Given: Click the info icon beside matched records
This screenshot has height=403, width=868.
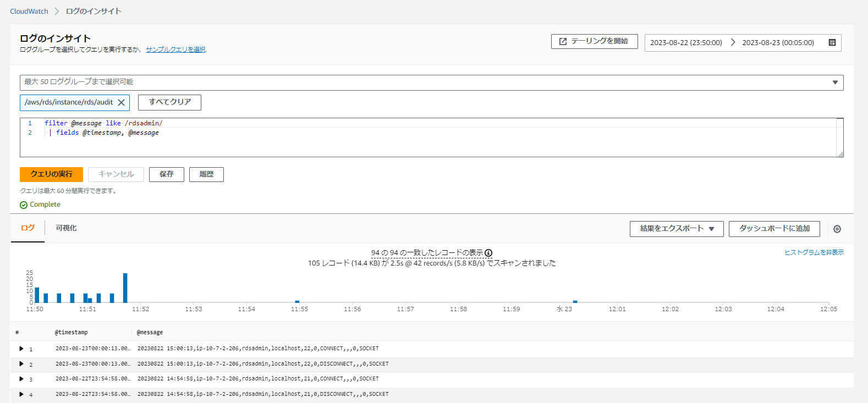Looking at the screenshot, I should 488,253.
